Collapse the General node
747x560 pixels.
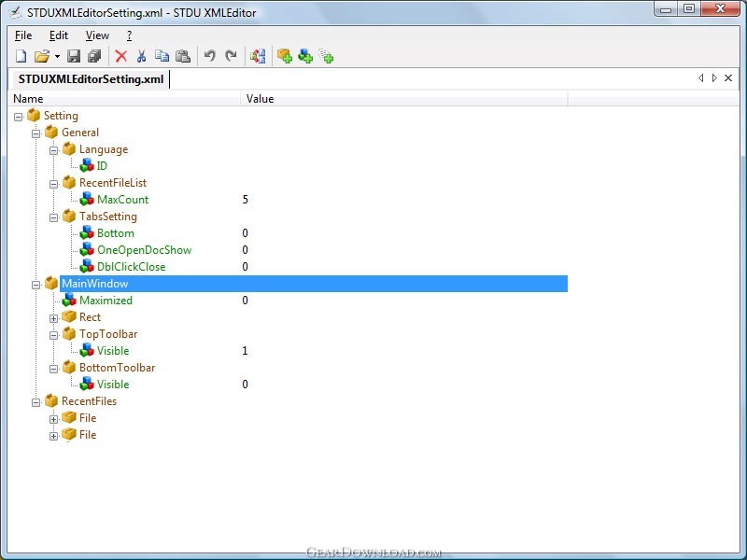click(x=35, y=133)
